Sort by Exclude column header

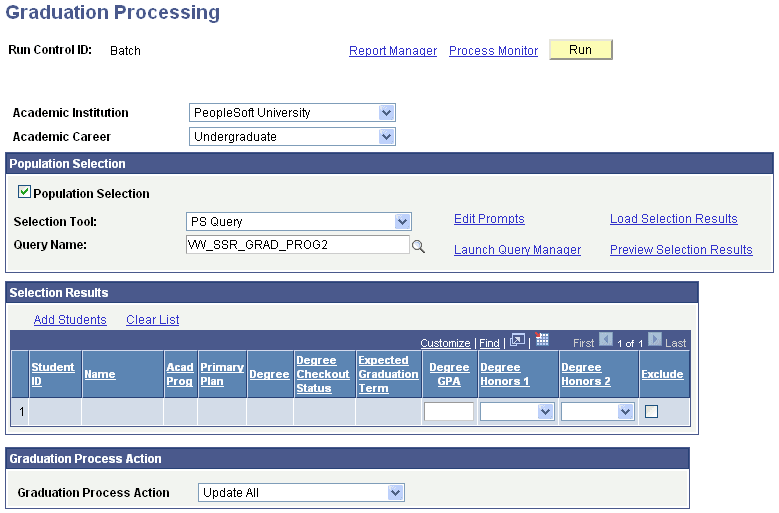tap(662, 374)
